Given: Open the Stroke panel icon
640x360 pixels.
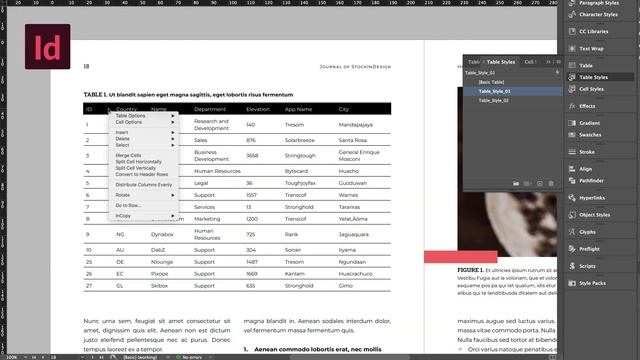Looking at the screenshot, I should 572,152.
